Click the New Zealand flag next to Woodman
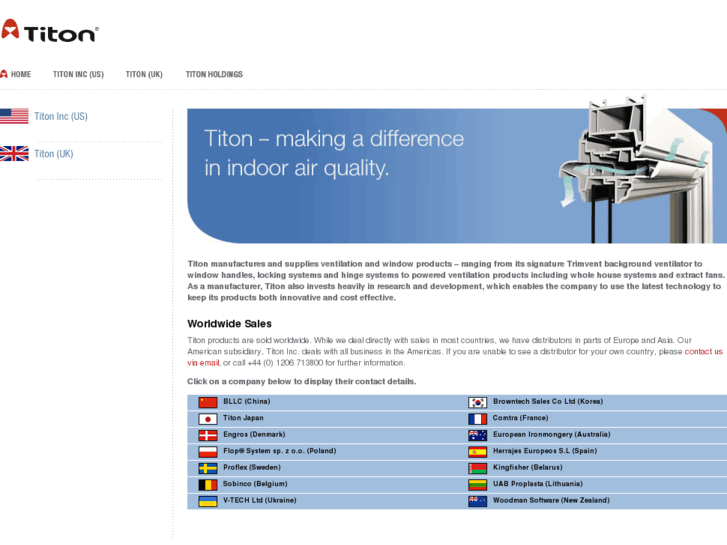The height and width of the screenshot is (545, 727). click(478, 501)
